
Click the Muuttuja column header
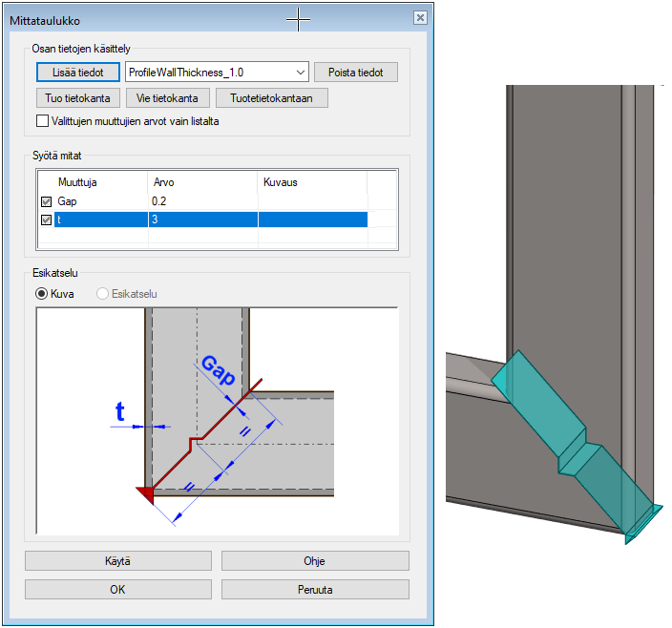click(x=91, y=181)
